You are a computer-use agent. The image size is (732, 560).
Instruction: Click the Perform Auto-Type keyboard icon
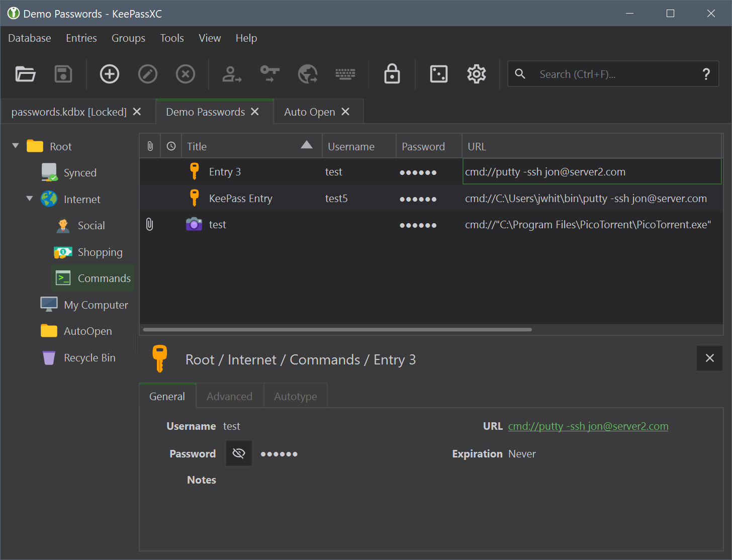pos(345,74)
